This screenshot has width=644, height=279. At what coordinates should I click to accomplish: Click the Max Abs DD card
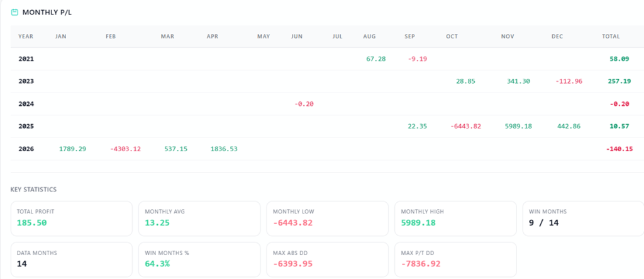click(327, 259)
